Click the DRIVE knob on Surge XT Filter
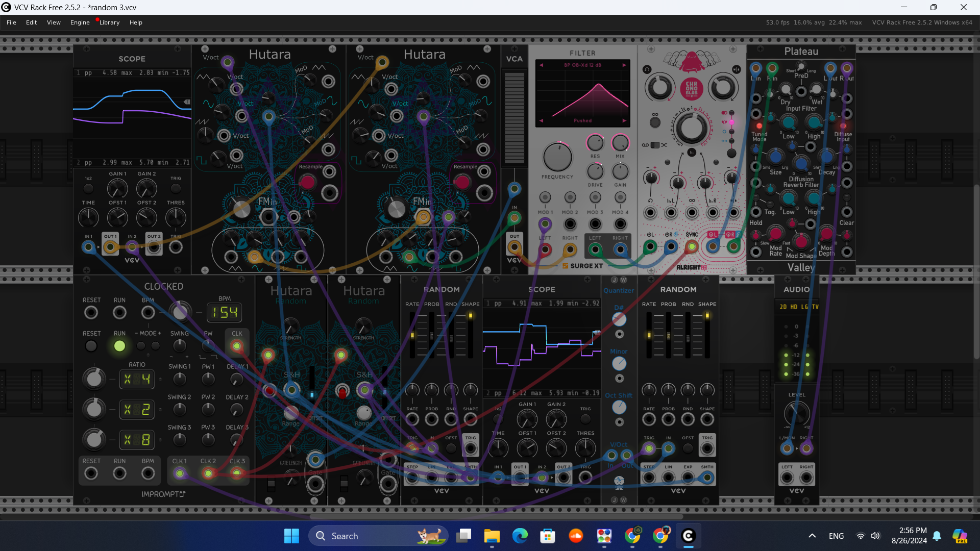Screen dimensions: 980x551 [595, 171]
